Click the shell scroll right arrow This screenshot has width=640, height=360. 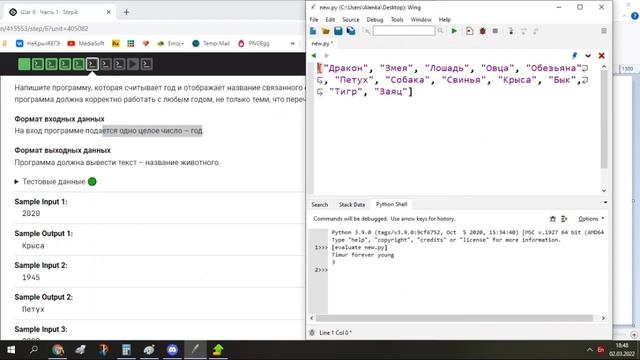[603, 318]
